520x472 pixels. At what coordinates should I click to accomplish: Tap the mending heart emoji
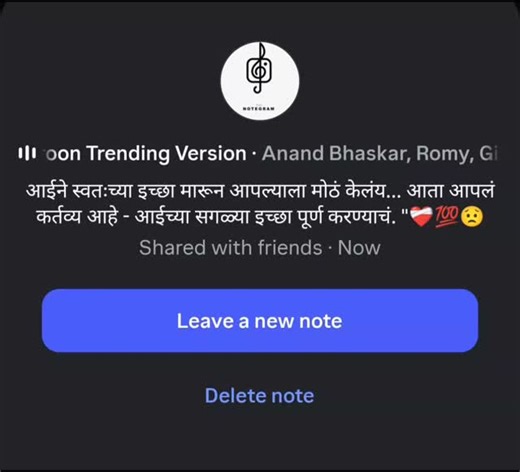click(421, 217)
